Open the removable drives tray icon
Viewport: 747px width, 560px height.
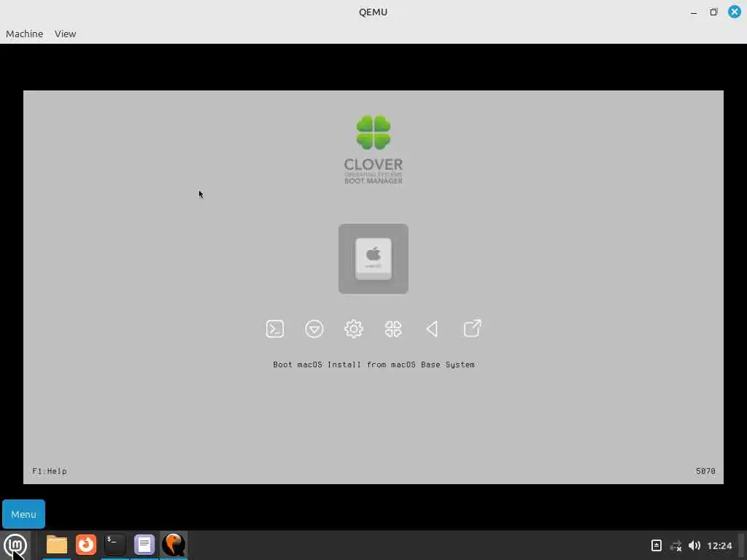656,545
